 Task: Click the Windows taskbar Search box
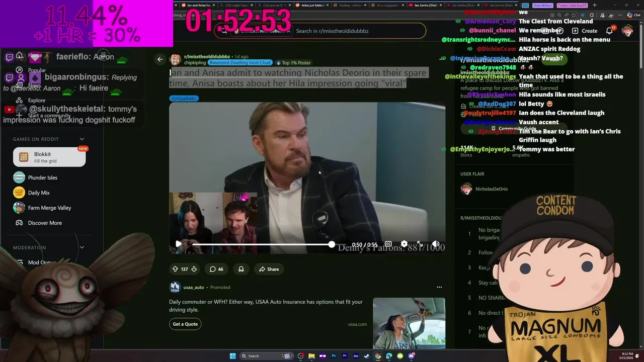(267, 356)
